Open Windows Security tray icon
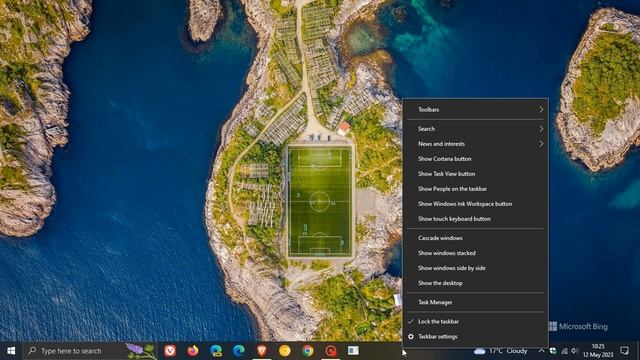The image size is (640, 360). [x=553, y=351]
